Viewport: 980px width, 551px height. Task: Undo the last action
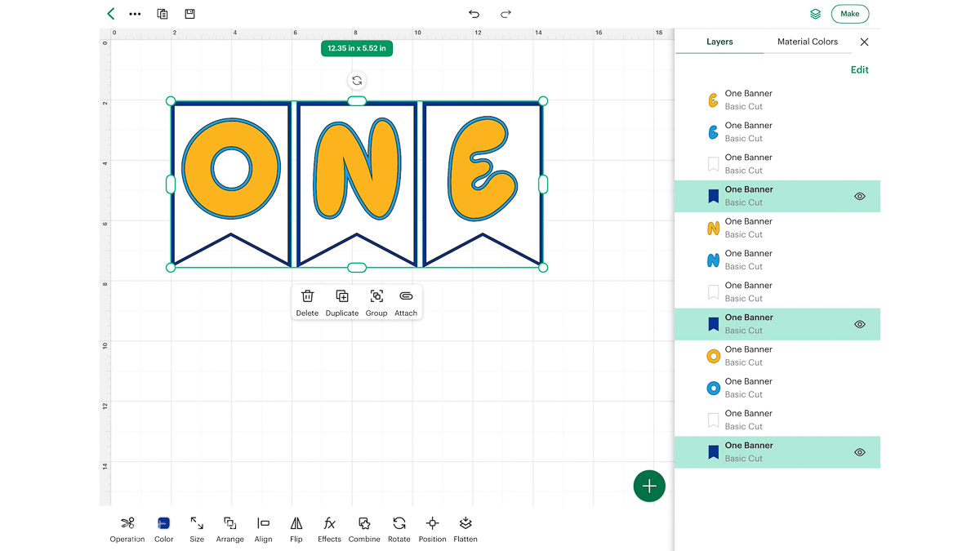474,14
